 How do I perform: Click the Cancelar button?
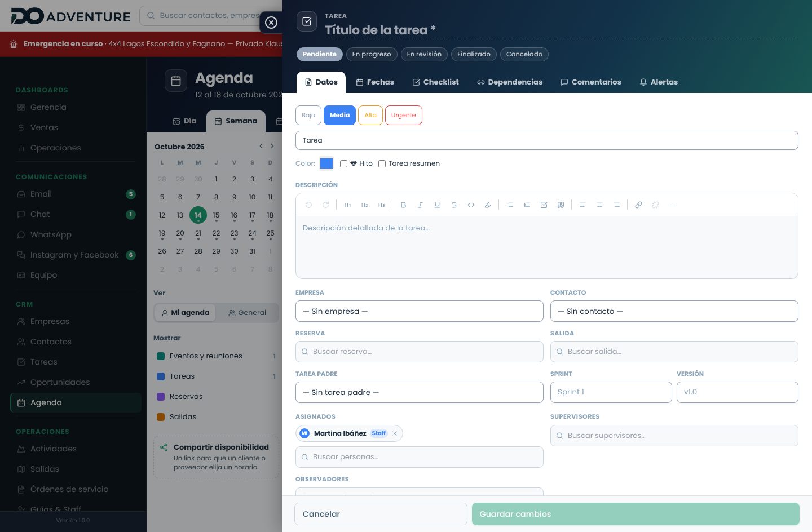(x=381, y=514)
